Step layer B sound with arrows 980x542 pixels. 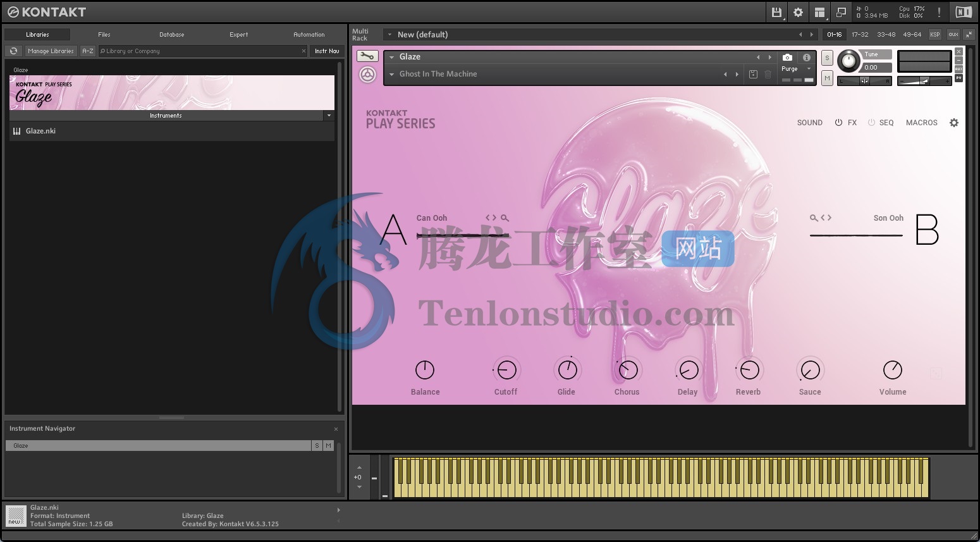coord(826,218)
